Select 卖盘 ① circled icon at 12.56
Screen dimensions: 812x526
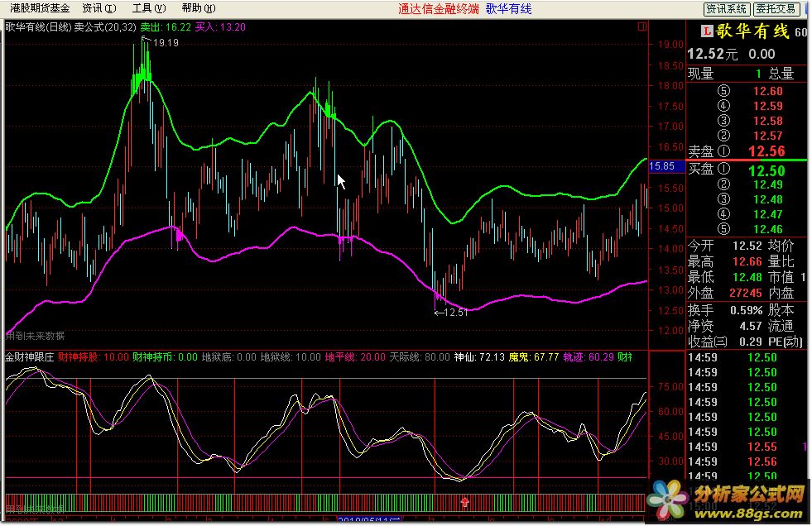(x=723, y=151)
